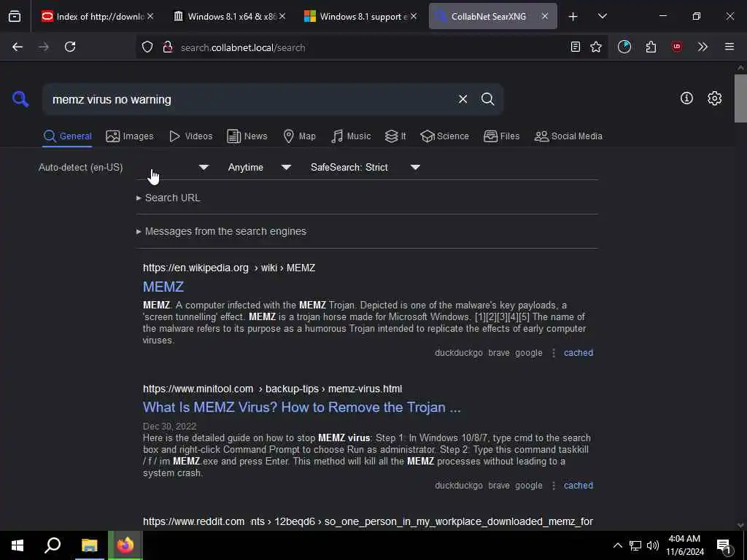The height and width of the screenshot is (560, 747).
Task: Bookmark this page with the star icon
Action: 595,47
